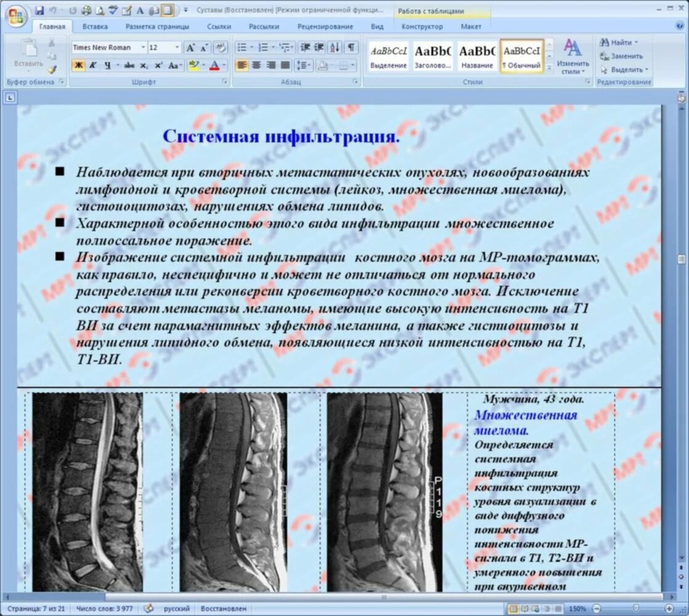
Task: Open Изменить стили menu
Action: tap(573, 56)
